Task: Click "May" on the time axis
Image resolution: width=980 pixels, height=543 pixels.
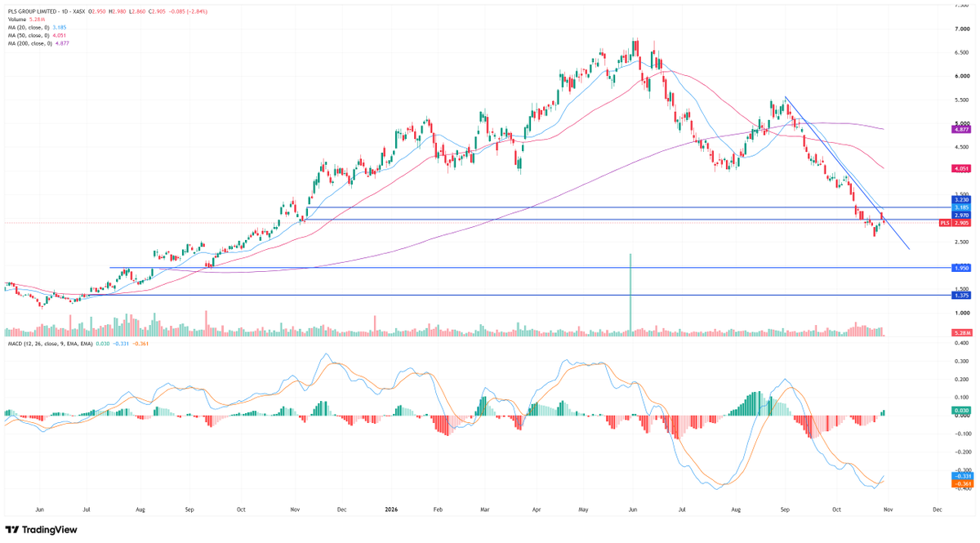Action: coord(584,509)
